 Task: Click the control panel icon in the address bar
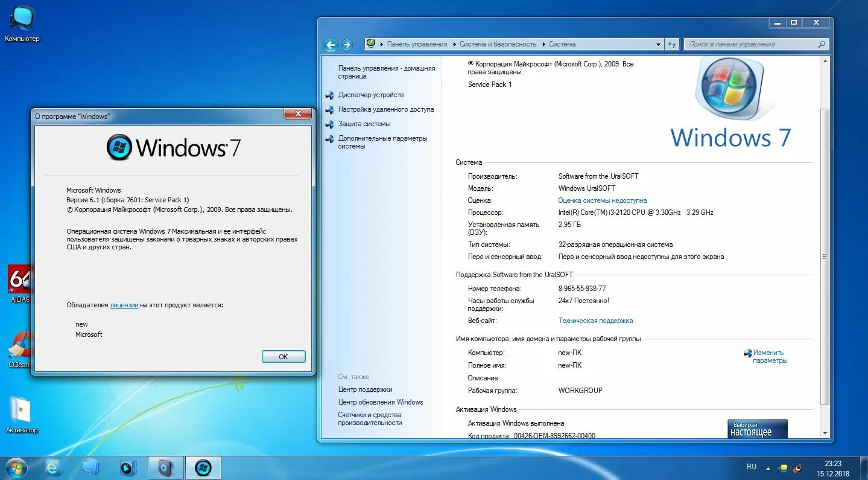click(x=371, y=43)
